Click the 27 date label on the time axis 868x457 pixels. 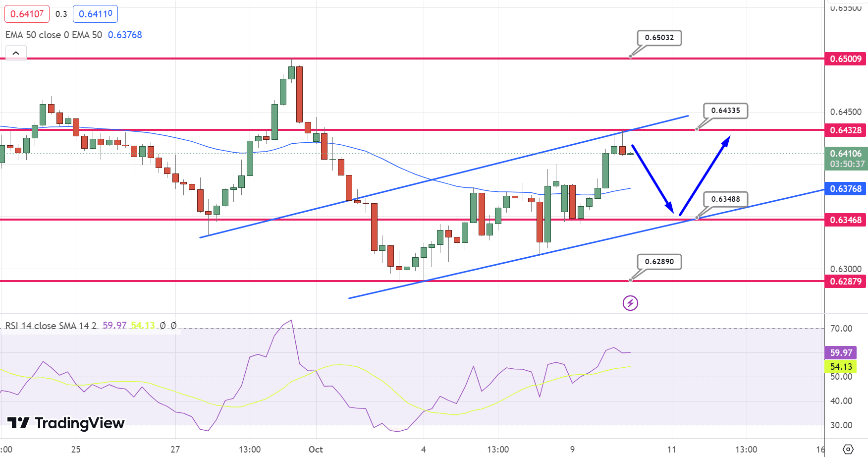point(175,450)
